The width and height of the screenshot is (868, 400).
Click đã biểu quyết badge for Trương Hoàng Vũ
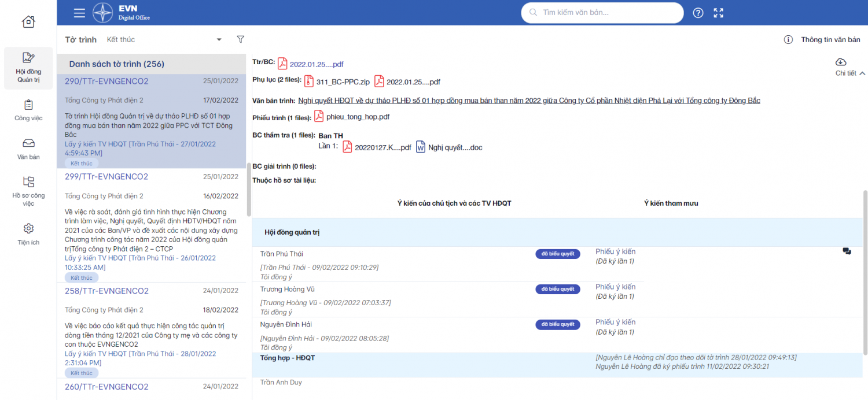[558, 289]
